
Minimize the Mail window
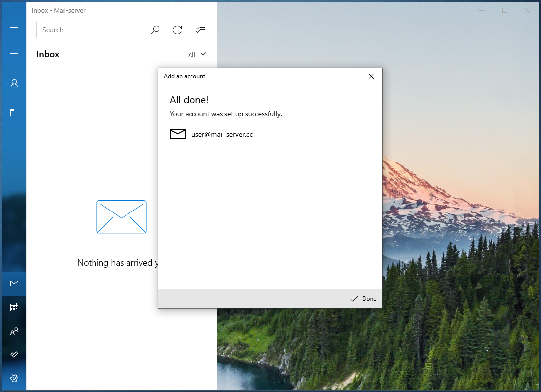click(x=482, y=10)
